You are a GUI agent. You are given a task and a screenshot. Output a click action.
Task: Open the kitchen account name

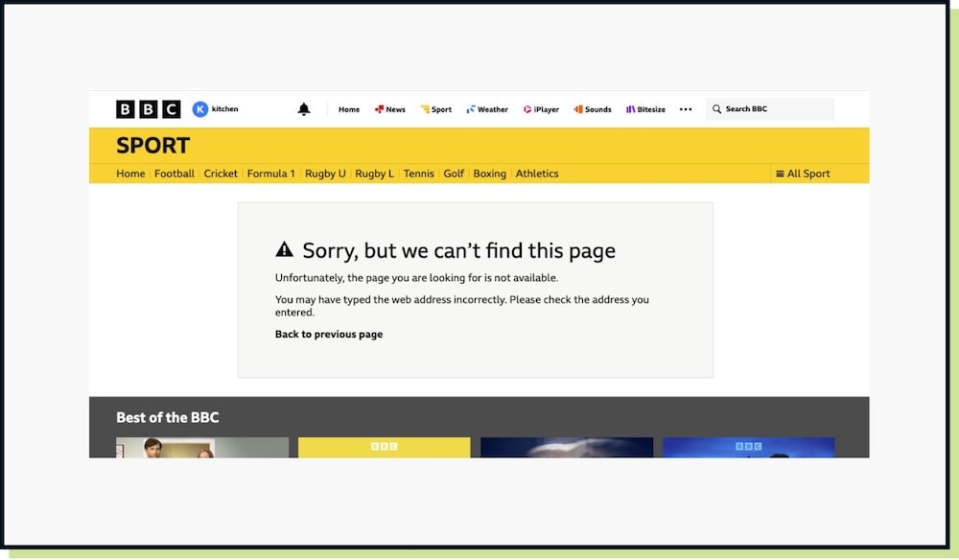pos(225,108)
